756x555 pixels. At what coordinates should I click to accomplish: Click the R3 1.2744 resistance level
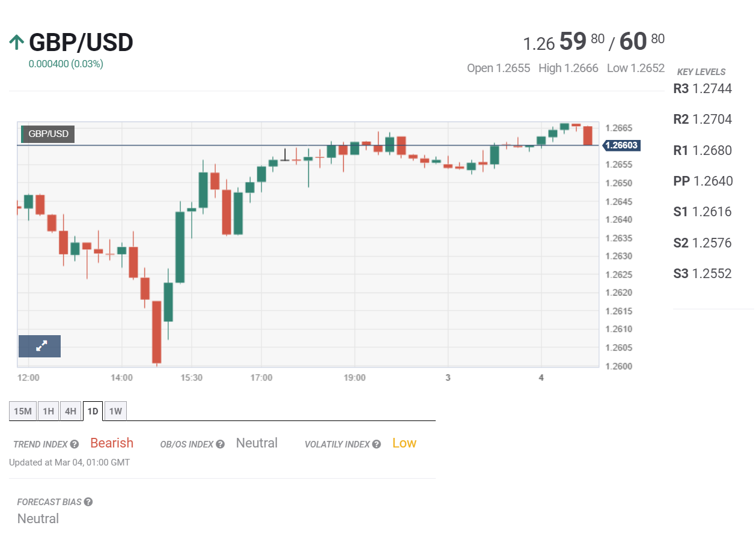[x=703, y=89]
